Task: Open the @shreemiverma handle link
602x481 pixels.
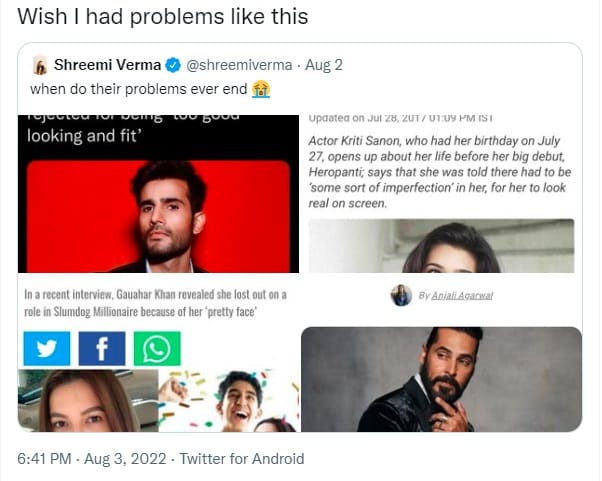Action: (x=242, y=66)
